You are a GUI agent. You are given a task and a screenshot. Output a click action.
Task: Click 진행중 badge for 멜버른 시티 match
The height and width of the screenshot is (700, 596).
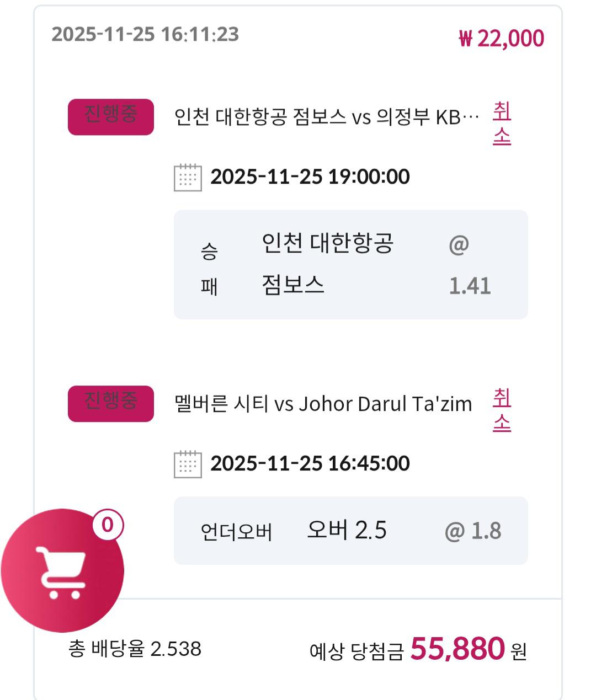click(x=110, y=403)
